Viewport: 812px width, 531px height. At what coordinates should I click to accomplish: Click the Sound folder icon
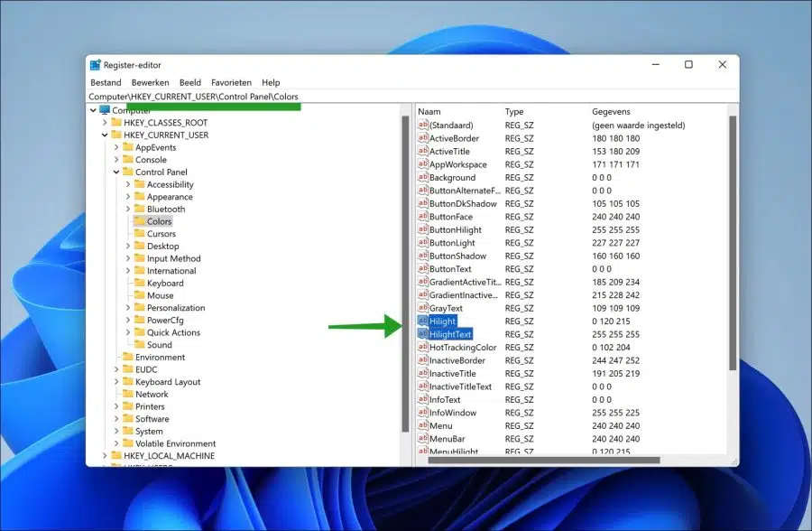coord(139,344)
